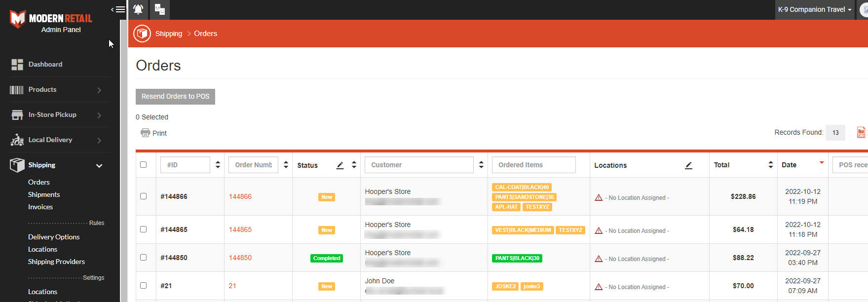Click the Modern Retail logo
The width and height of the screenshot is (868, 302).
[x=51, y=19]
